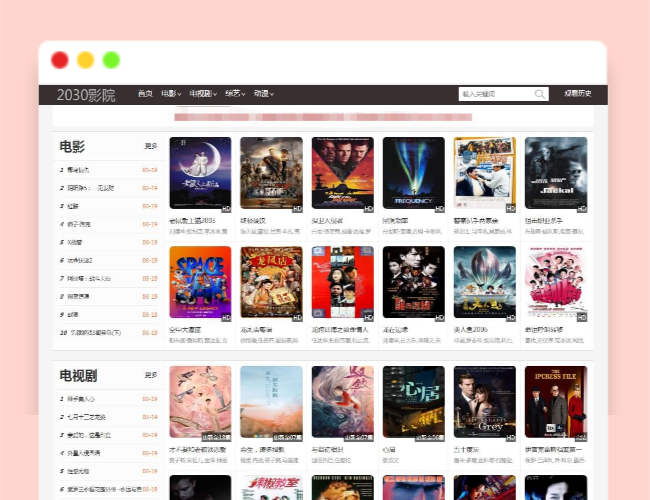650x500 pixels.
Task: Open the 心居 TV series poster
Action: tap(413, 402)
